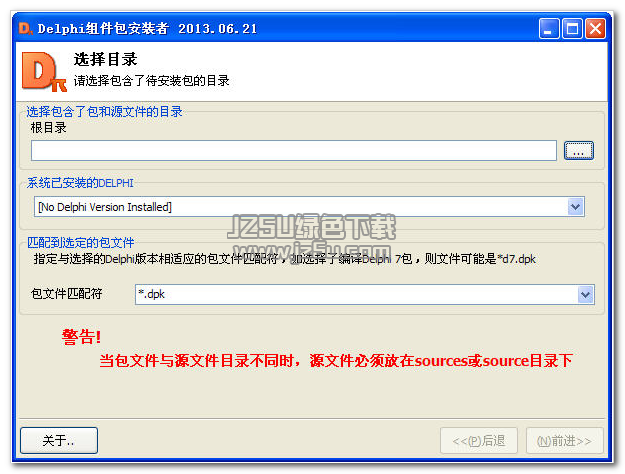The height and width of the screenshot is (474, 625).
Task: Click the Delphi app icon in the title bar
Action: coord(25,28)
